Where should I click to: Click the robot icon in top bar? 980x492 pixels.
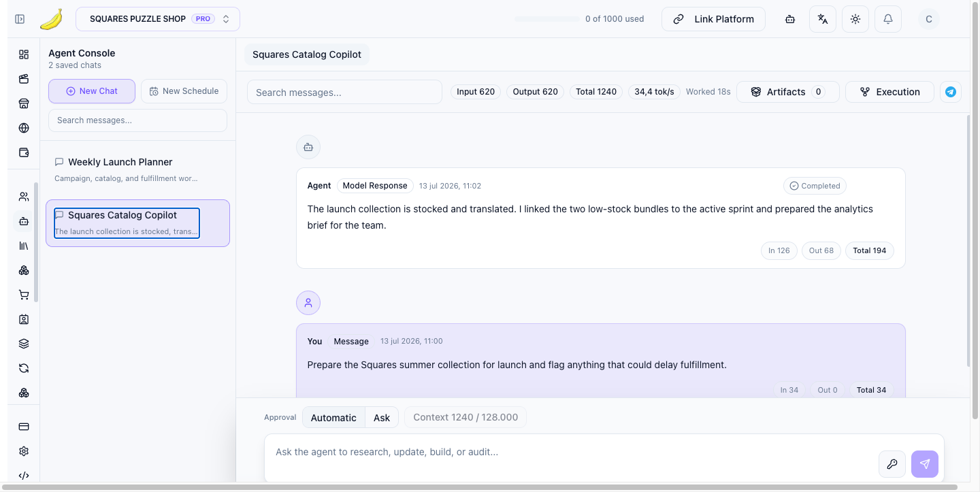(x=790, y=19)
